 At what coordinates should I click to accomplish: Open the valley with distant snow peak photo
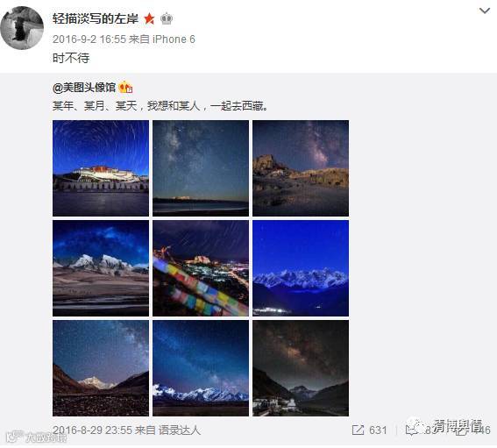pos(101,368)
